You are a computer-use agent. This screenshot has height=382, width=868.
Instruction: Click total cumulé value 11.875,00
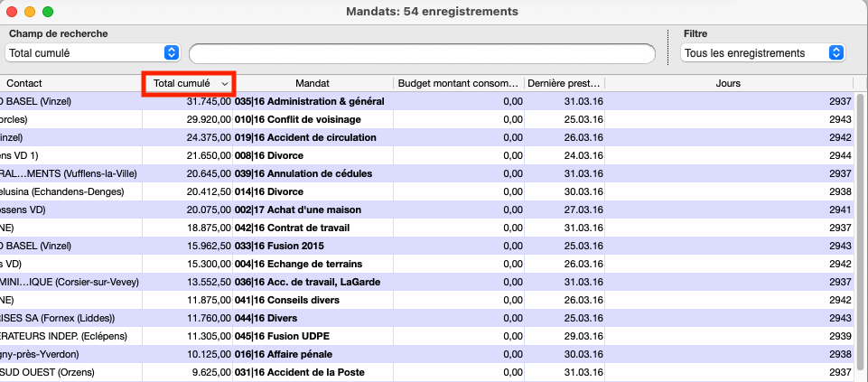pyautogui.click(x=209, y=300)
